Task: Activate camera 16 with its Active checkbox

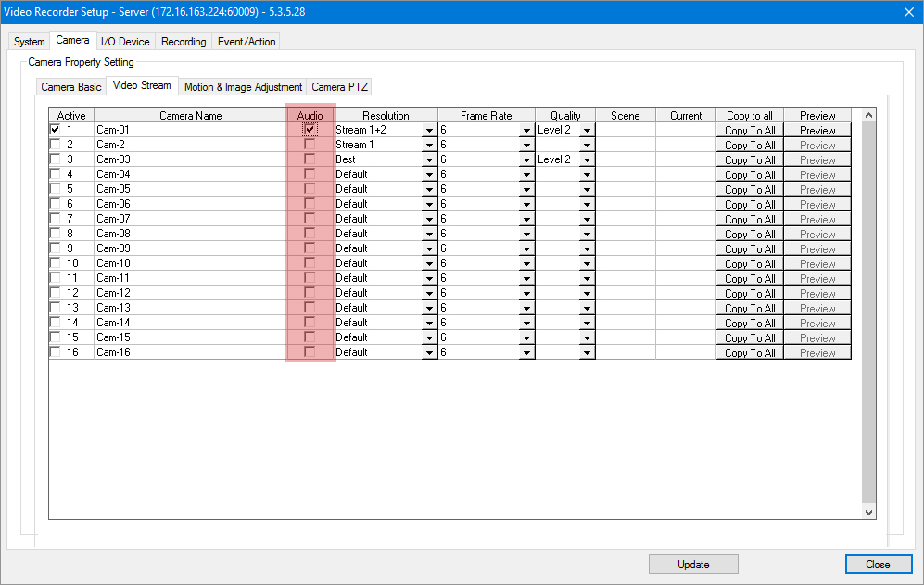Action: (x=56, y=352)
